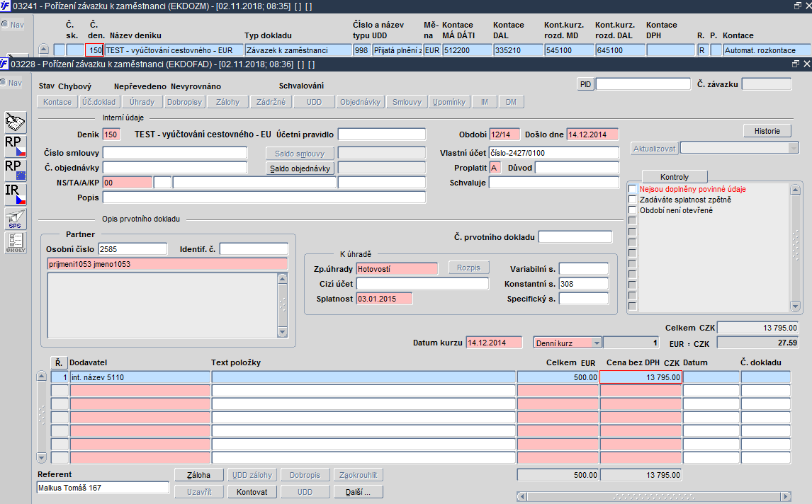The height and width of the screenshot is (504, 812).
Task: Restore the EKDOZM window via its restore icon
Action: click(x=798, y=6)
